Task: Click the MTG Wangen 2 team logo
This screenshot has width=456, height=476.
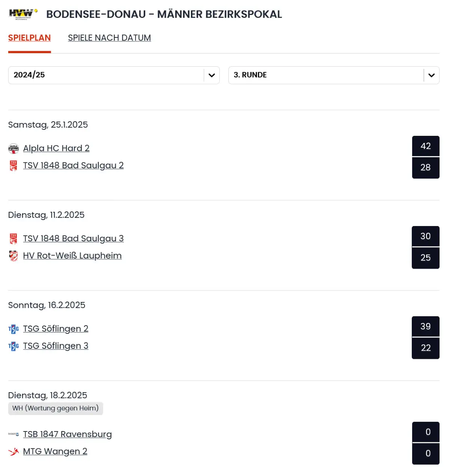Action: coord(13,452)
